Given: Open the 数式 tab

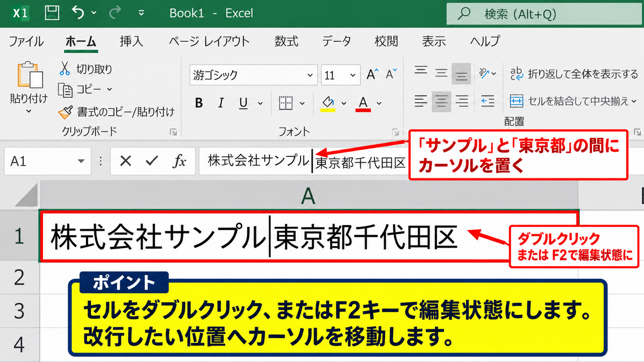Looking at the screenshot, I should tap(286, 41).
